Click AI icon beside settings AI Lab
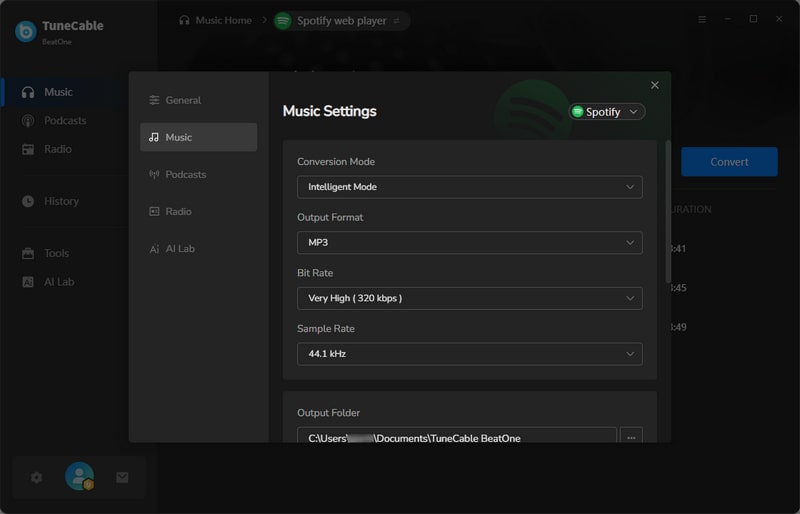Image resolution: width=800 pixels, height=514 pixels. click(x=154, y=249)
